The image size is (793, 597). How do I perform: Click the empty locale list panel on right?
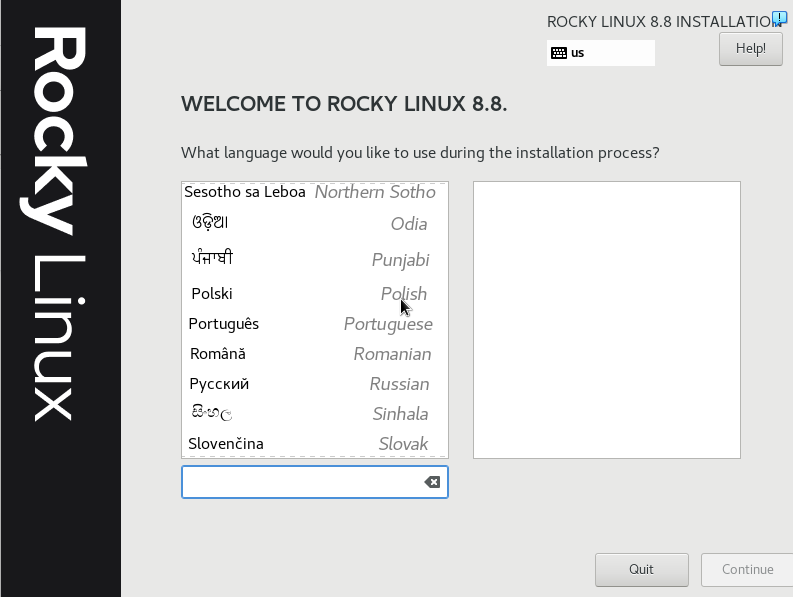click(606, 320)
